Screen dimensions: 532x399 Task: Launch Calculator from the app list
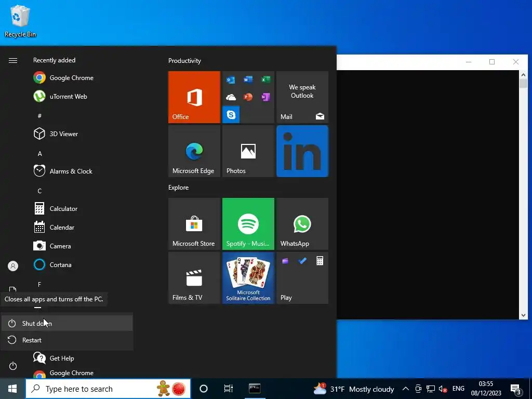point(56,208)
